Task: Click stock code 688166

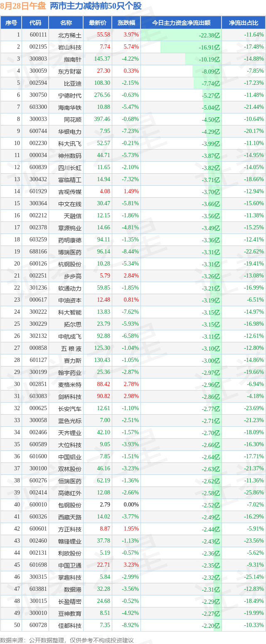Action: coord(38,252)
